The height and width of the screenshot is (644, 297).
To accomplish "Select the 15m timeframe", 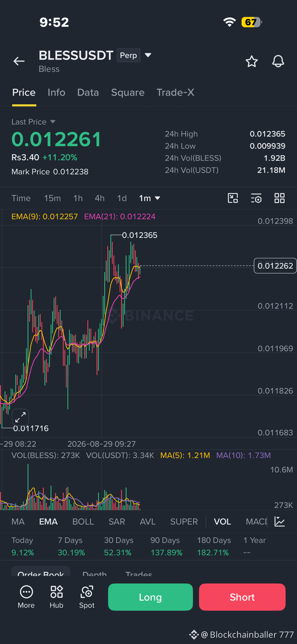I will point(52,198).
